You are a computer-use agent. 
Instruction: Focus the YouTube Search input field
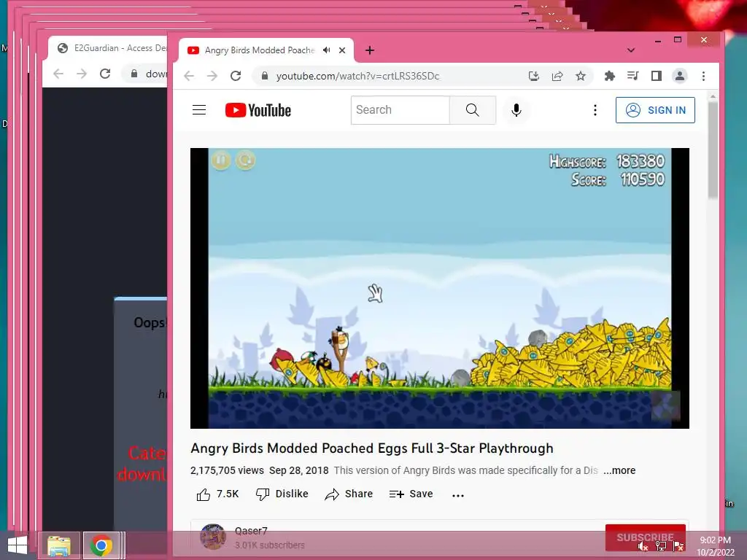click(x=400, y=110)
